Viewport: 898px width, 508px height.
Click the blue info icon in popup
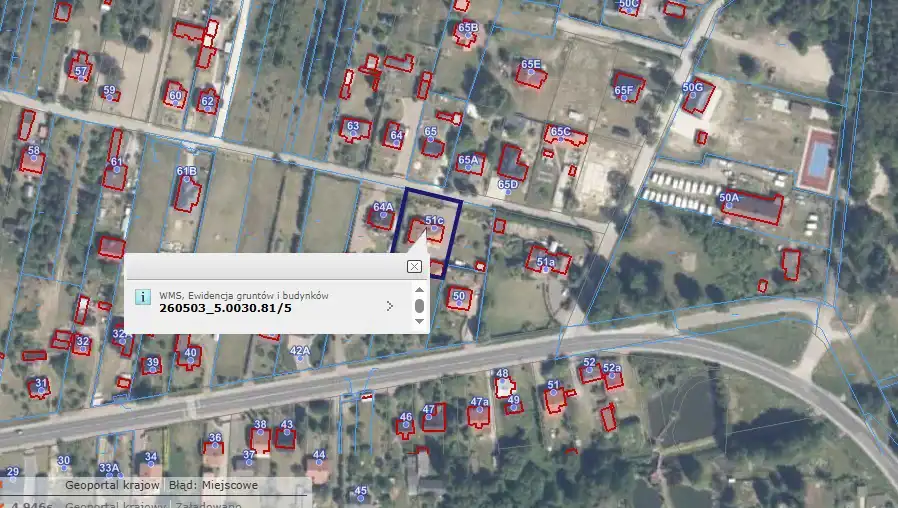coord(143,298)
